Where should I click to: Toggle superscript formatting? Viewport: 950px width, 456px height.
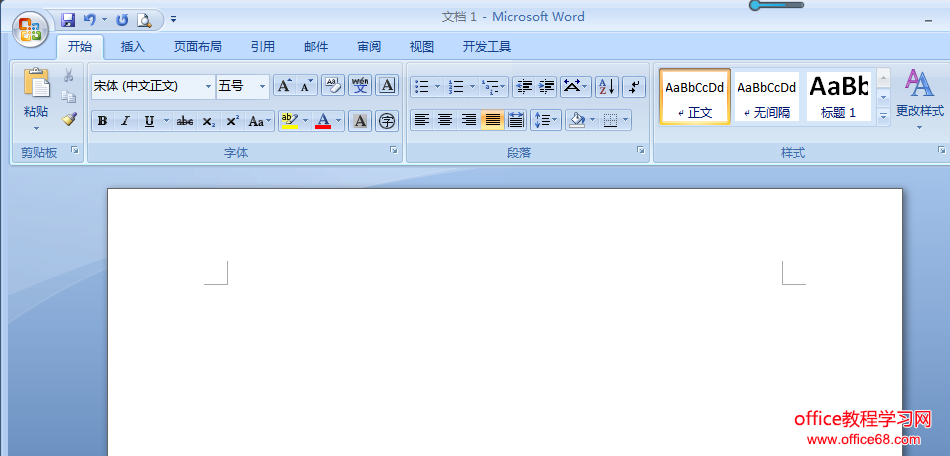coord(233,121)
